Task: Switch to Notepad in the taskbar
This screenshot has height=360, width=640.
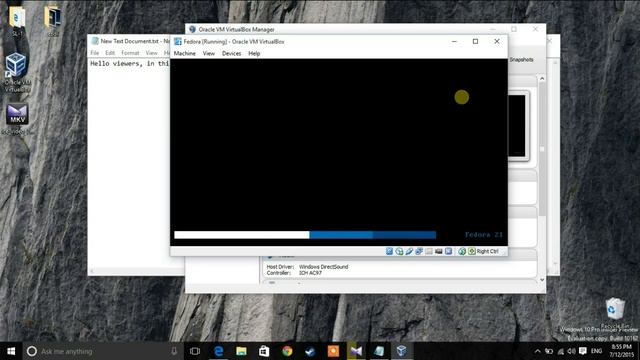Action: point(379,351)
